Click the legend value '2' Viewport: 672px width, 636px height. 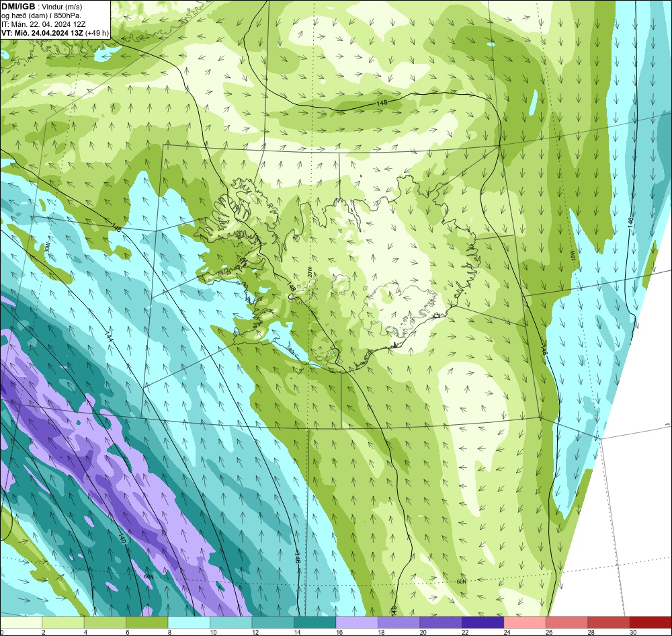[x=43, y=632]
